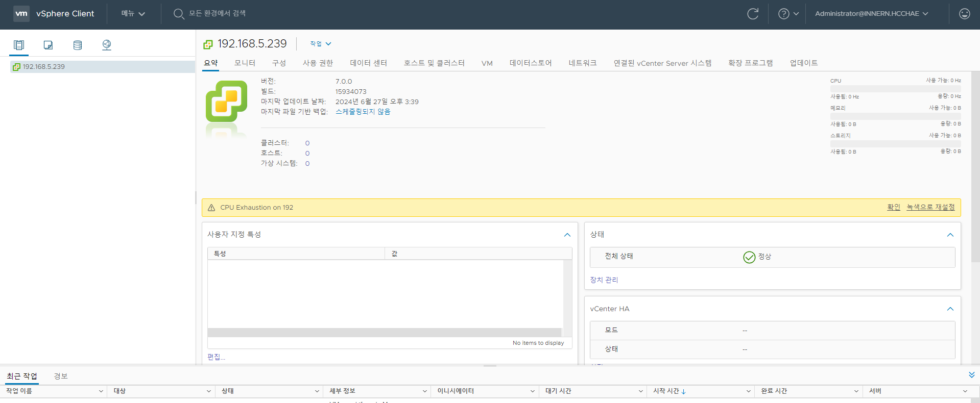Switch to the 요약 tab
The height and width of the screenshot is (403, 980).
tap(210, 63)
